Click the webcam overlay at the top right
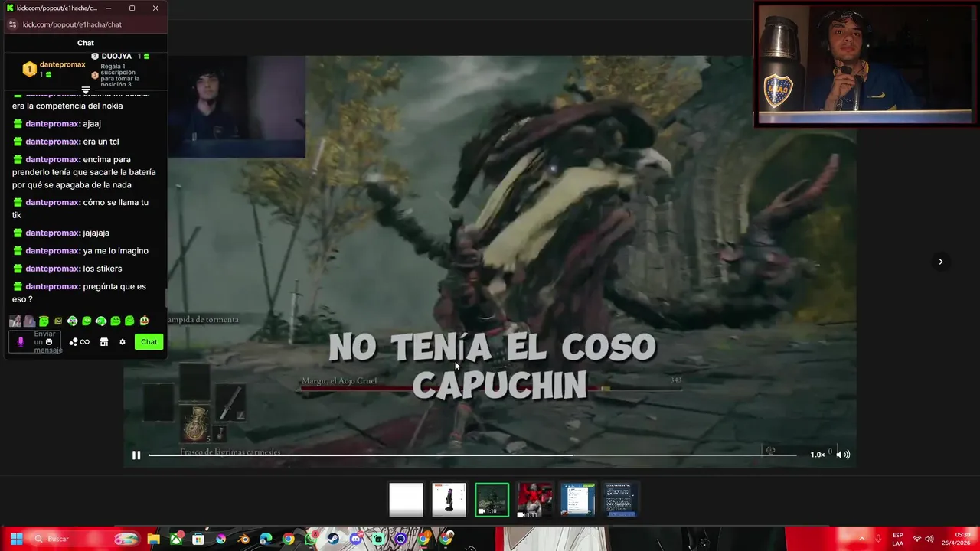980x551 pixels. [x=866, y=64]
